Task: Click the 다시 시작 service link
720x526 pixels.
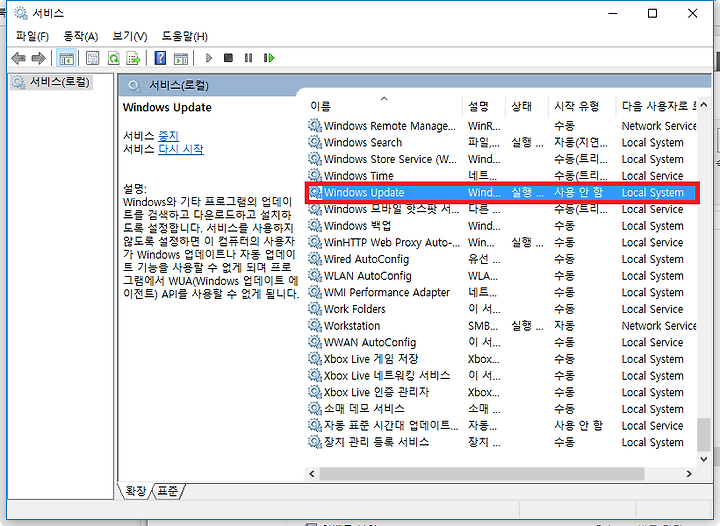Action: point(181,149)
